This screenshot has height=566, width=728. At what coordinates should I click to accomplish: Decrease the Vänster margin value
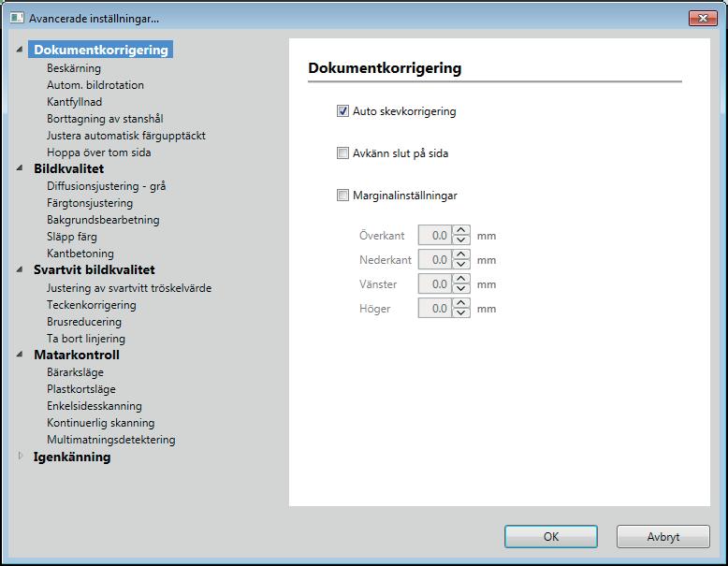tap(460, 288)
